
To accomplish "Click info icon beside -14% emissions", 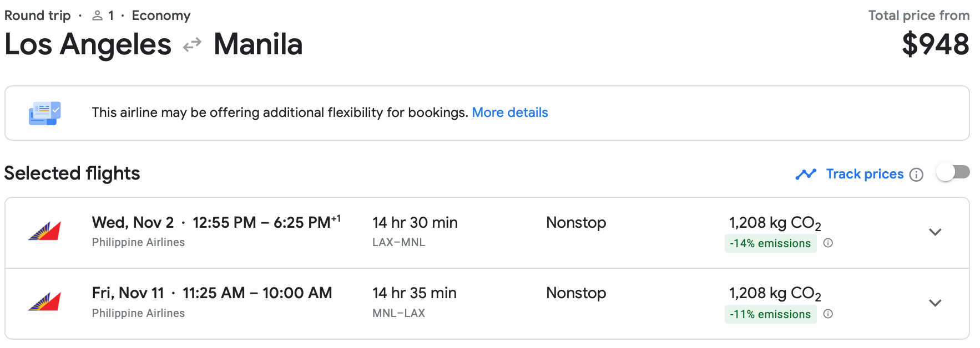I will point(828,243).
